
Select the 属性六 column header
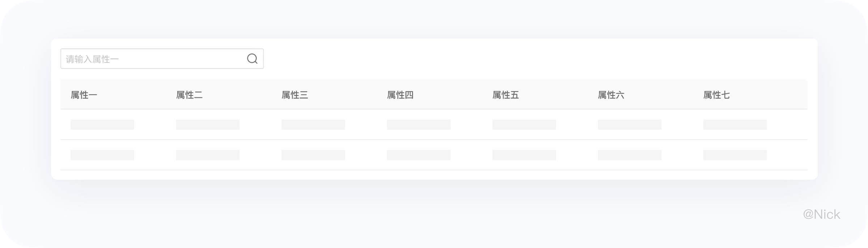pyautogui.click(x=611, y=95)
